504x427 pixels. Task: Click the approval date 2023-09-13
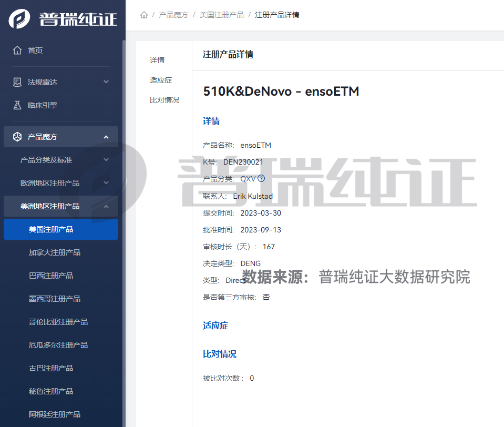pyautogui.click(x=261, y=230)
